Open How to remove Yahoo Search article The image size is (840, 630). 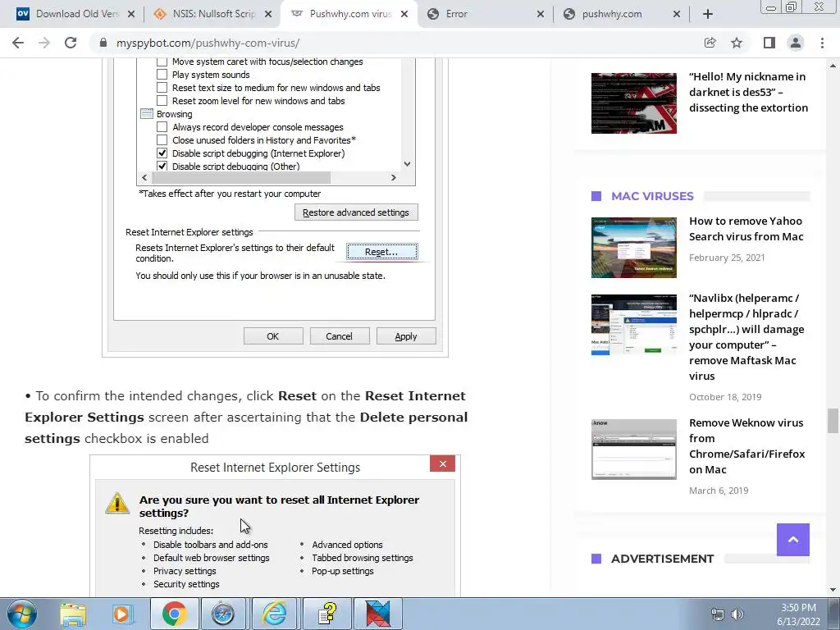[746, 229]
